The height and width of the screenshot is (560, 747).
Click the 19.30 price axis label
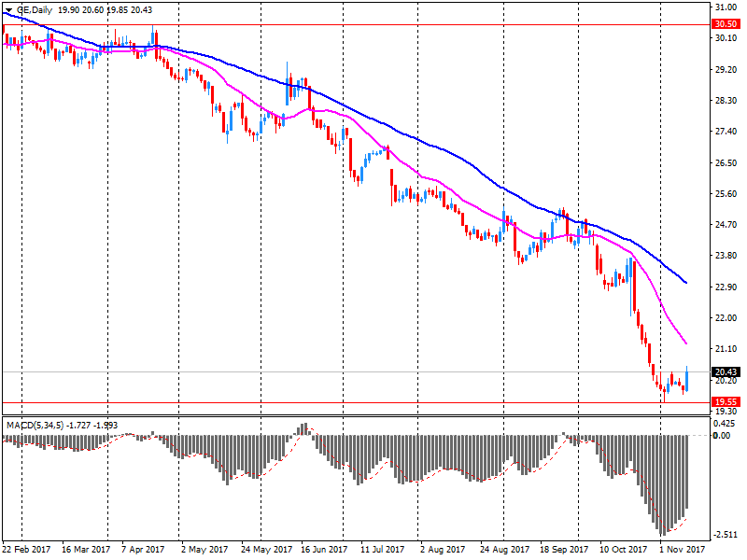726,411
